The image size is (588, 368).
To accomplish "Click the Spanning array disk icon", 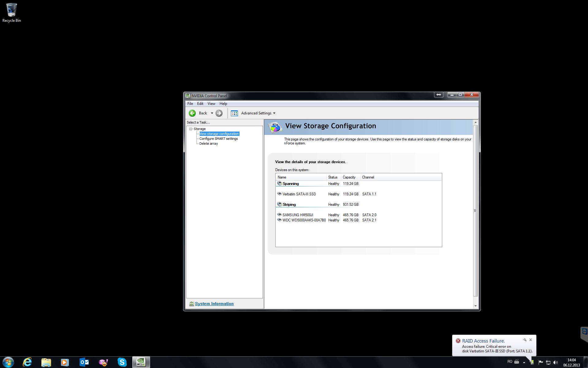I will pyautogui.click(x=279, y=183).
